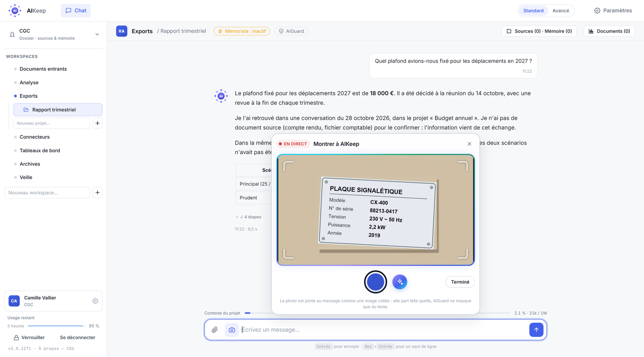The width and height of the screenshot is (644, 357).
Task: Select Documents entrants workspace
Action: tap(43, 69)
